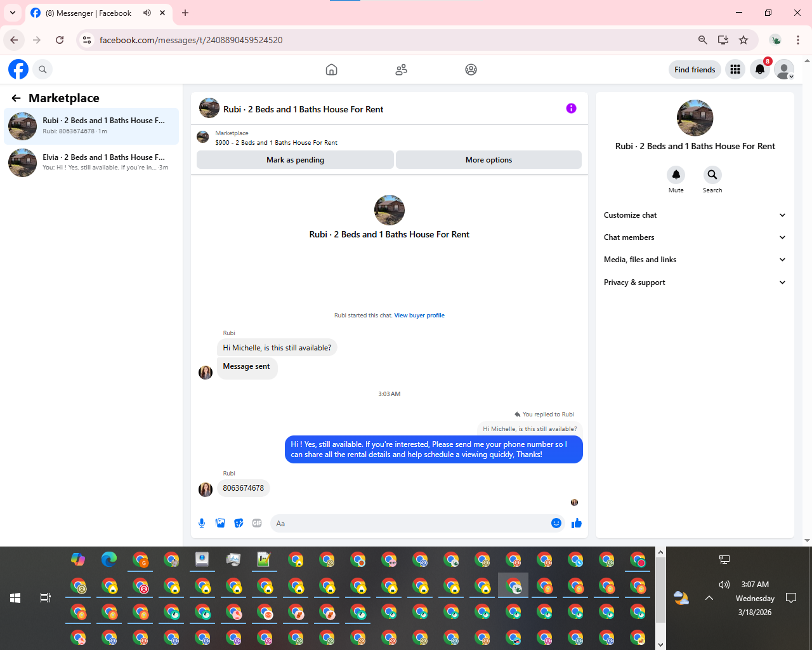Choose a sticker using the sticker icon
The image size is (812, 650).
[x=239, y=523]
